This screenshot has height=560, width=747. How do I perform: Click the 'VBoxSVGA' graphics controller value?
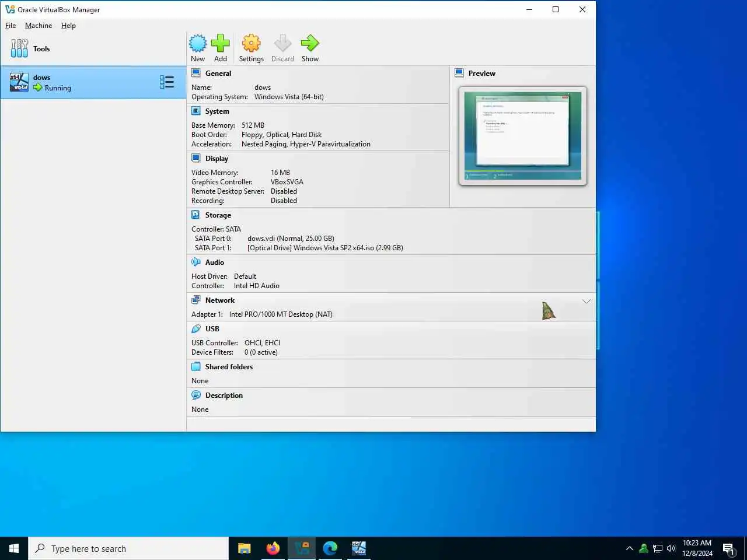click(287, 182)
